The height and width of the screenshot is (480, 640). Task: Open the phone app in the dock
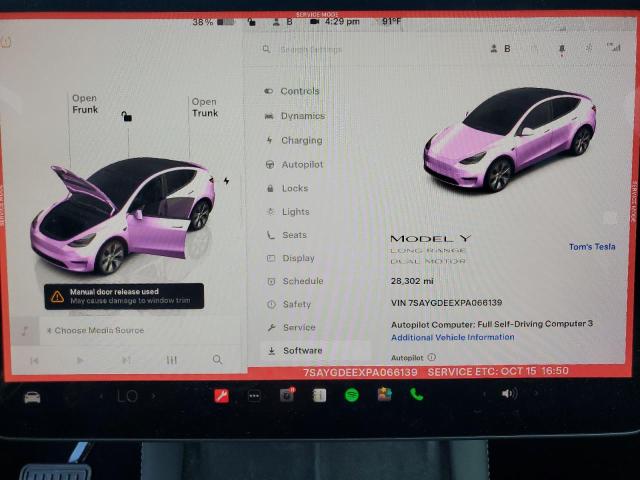tap(416, 395)
